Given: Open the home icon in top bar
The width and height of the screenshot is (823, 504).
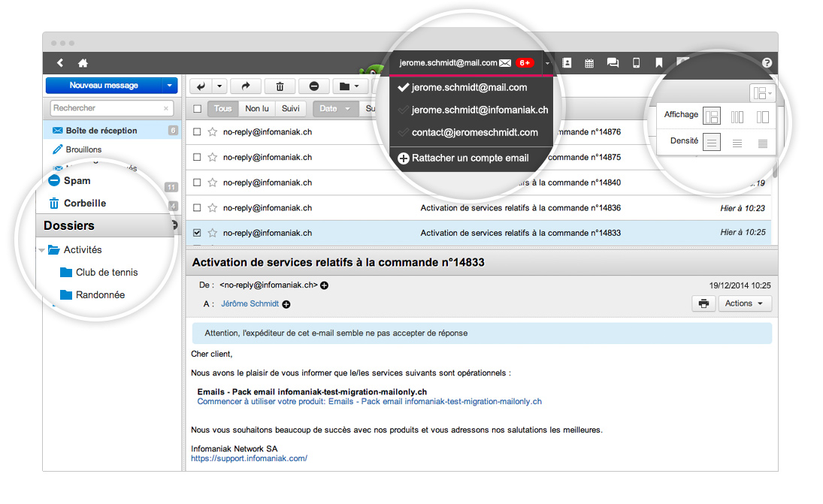Looking at the screenshot, I should point(83,63).
